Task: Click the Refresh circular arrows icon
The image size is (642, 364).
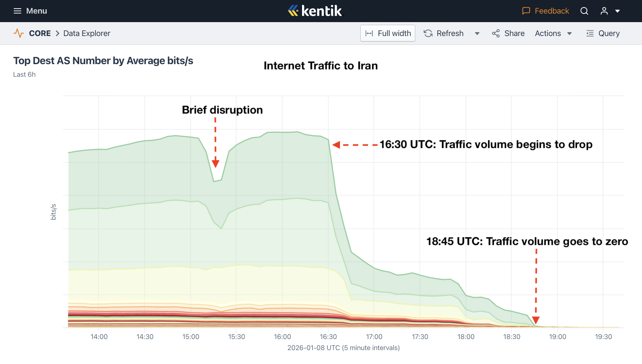Action: coord(428,33)
